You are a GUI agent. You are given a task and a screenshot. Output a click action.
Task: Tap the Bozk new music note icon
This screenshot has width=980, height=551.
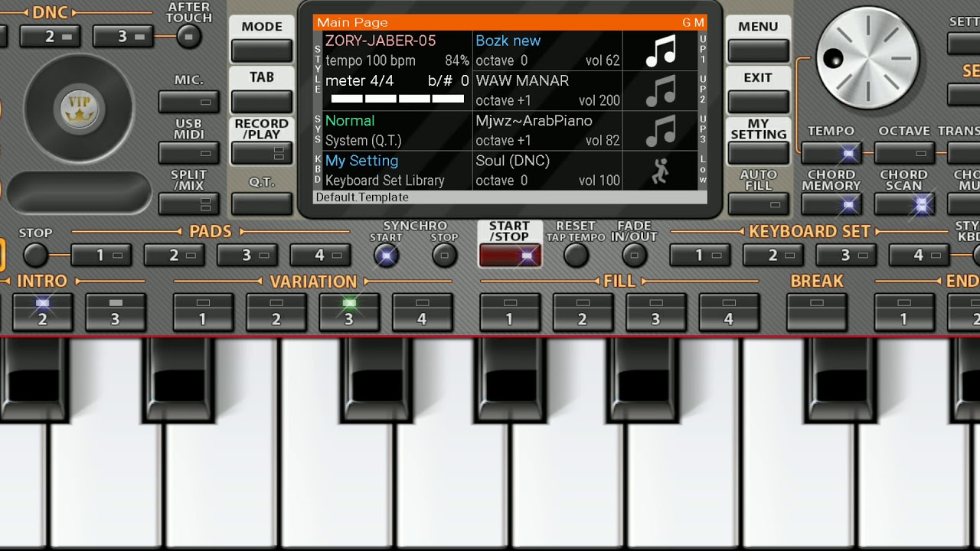coord(660,51)
